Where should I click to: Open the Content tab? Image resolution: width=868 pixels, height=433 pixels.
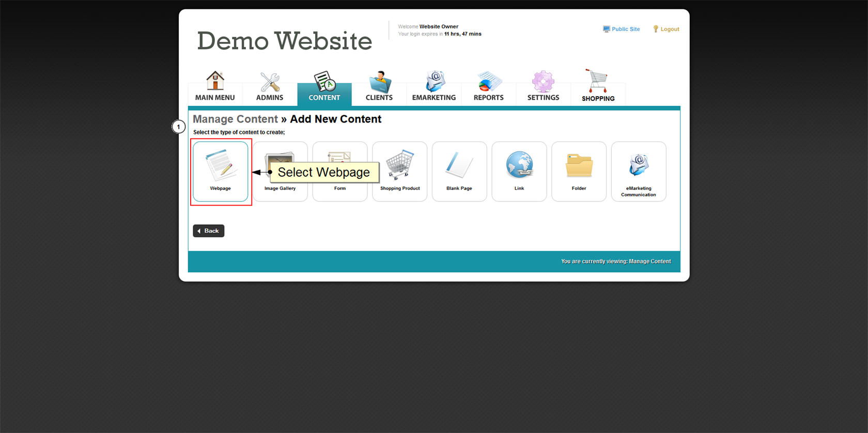pos(324,87)
